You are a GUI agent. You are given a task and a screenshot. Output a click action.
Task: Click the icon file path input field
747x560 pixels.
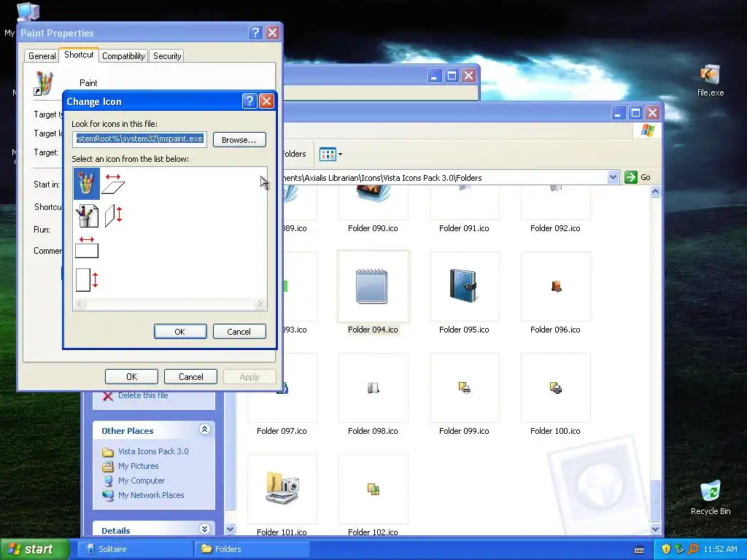(x=140, y=139)
